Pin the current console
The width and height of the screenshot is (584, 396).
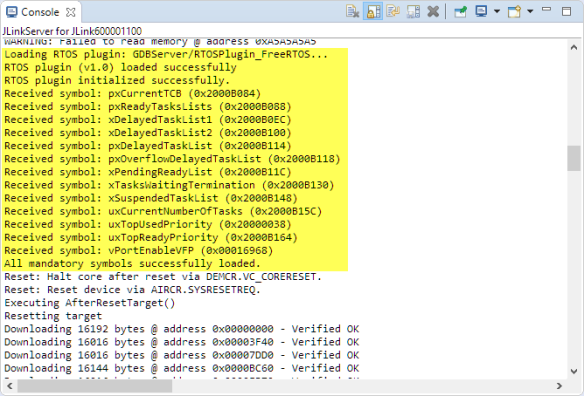[x=460, y=11]
